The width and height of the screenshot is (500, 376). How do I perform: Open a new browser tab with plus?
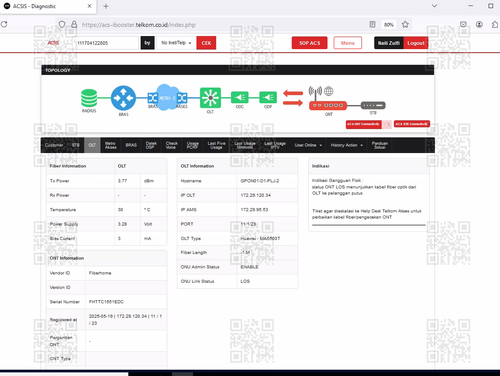(106, 6)
